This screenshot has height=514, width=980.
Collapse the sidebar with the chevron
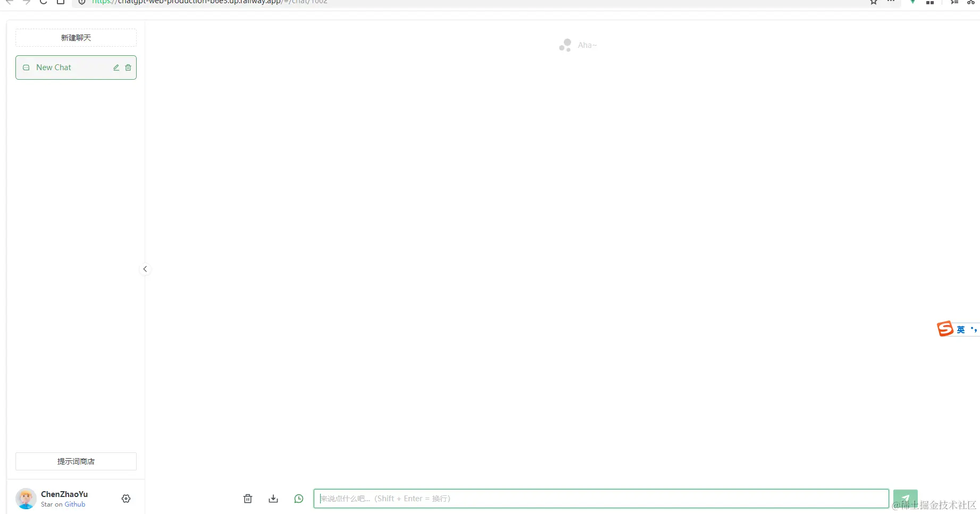[x=145, y=269]
